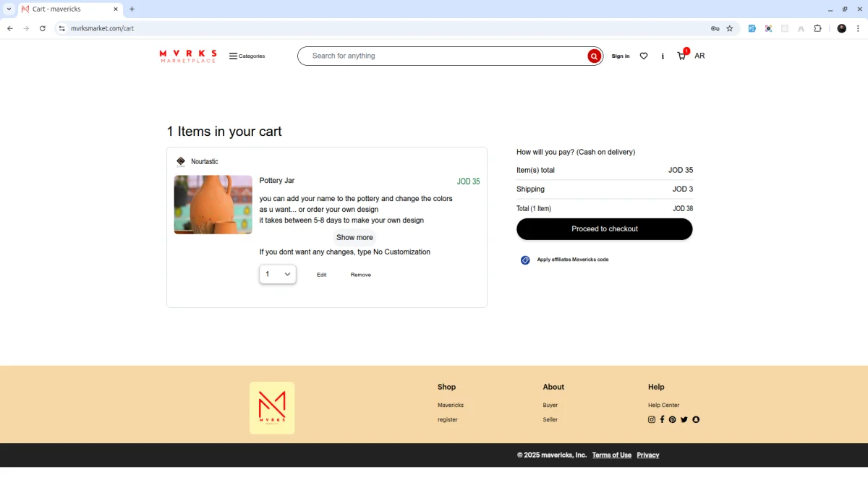
Task: Click the red search magnifier button
Action: tap(594, 56)
